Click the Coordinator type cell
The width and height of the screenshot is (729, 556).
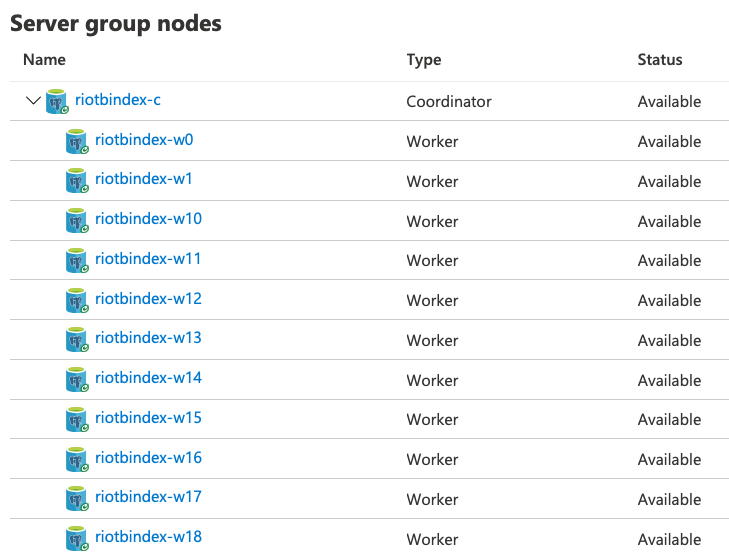(x=449, y=101)
